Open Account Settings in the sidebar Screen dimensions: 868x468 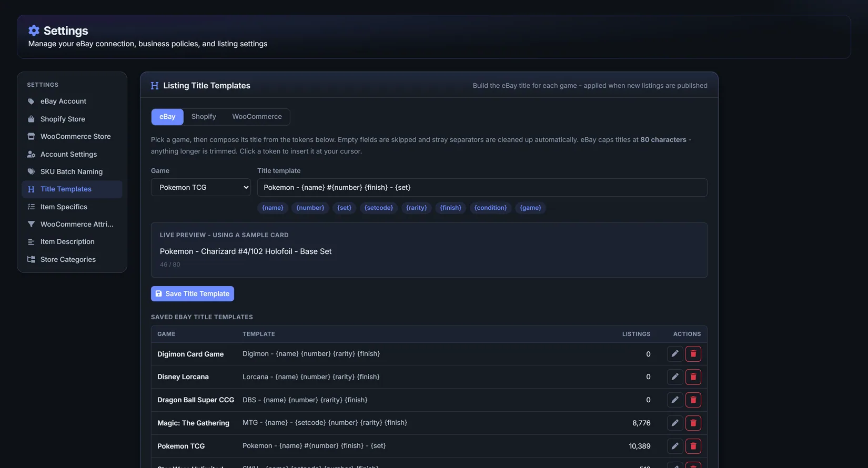tap(72, 155)
